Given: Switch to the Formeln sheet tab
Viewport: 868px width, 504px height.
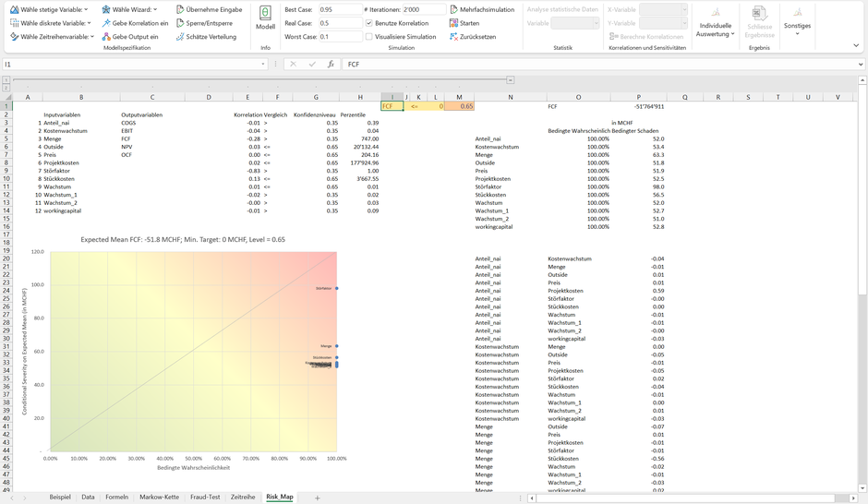Looking at the screenshot, I should [116, 497].
